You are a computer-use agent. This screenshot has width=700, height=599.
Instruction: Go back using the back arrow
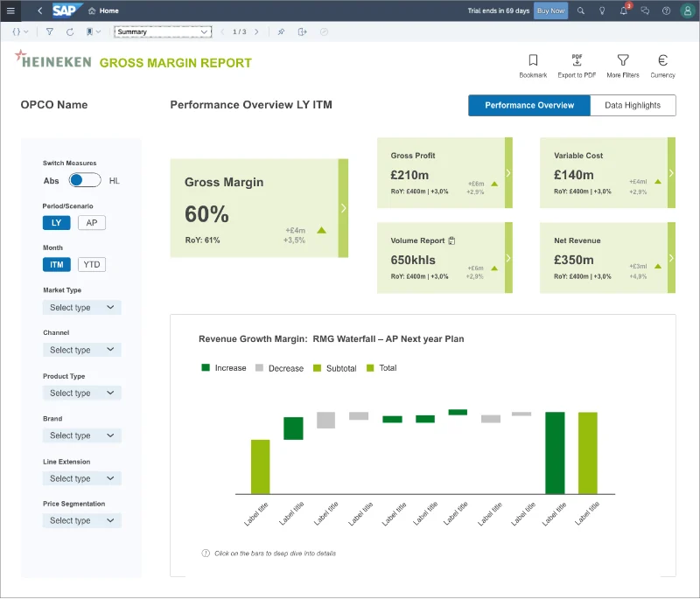click(40, 10)
